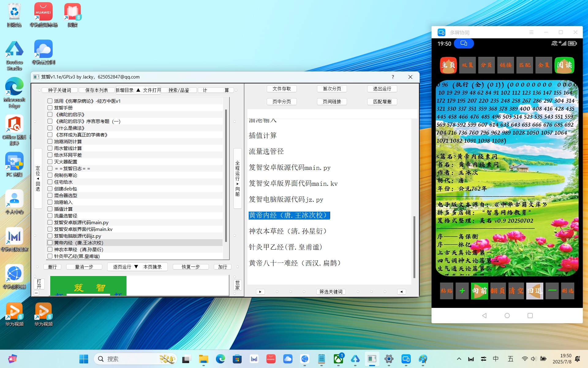Check the 黄帝内经（唐.王冰次校）checkbox
The width and height of the screenshot is (588, 368).
tap(50, 243)
